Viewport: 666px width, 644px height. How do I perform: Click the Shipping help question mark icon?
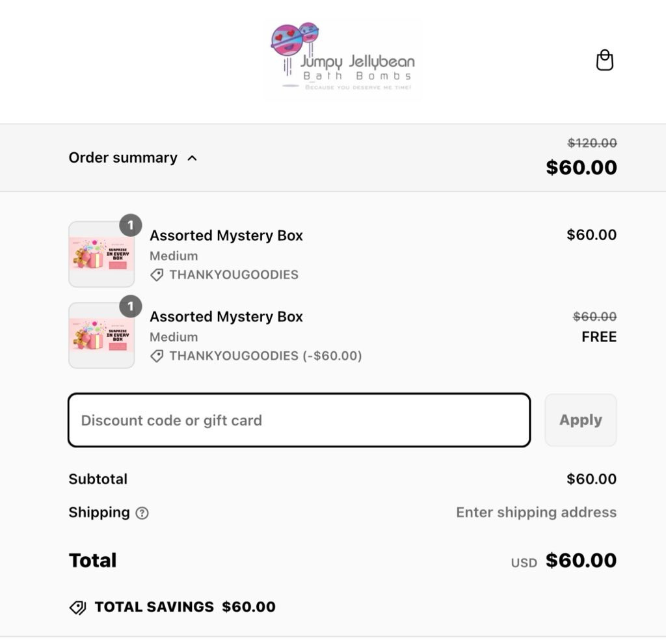(x=142, y=513)
